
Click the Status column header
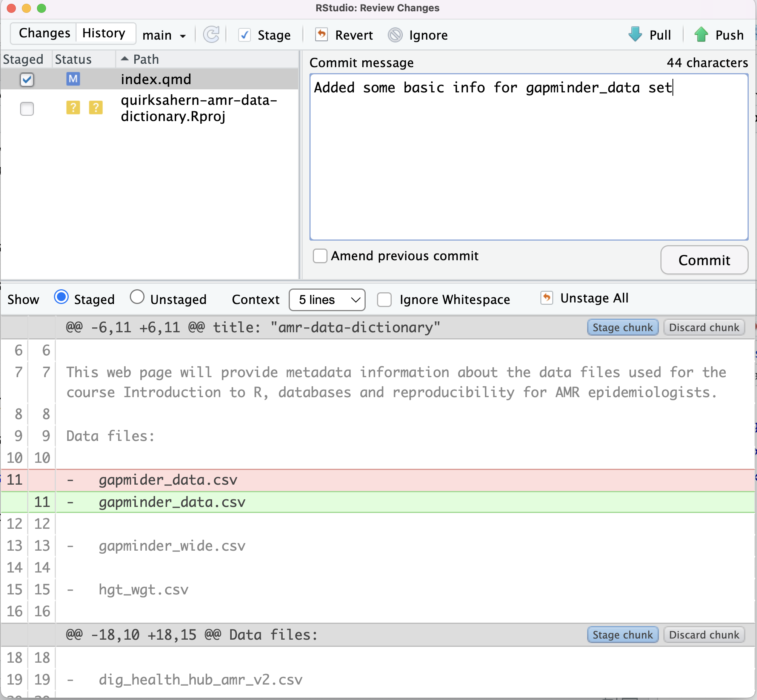pos(83,60)
